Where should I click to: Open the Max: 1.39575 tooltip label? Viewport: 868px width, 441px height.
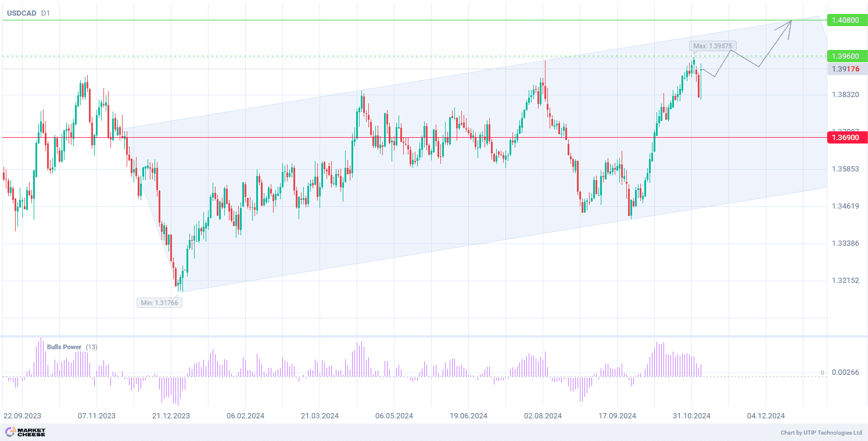point(713,46)
